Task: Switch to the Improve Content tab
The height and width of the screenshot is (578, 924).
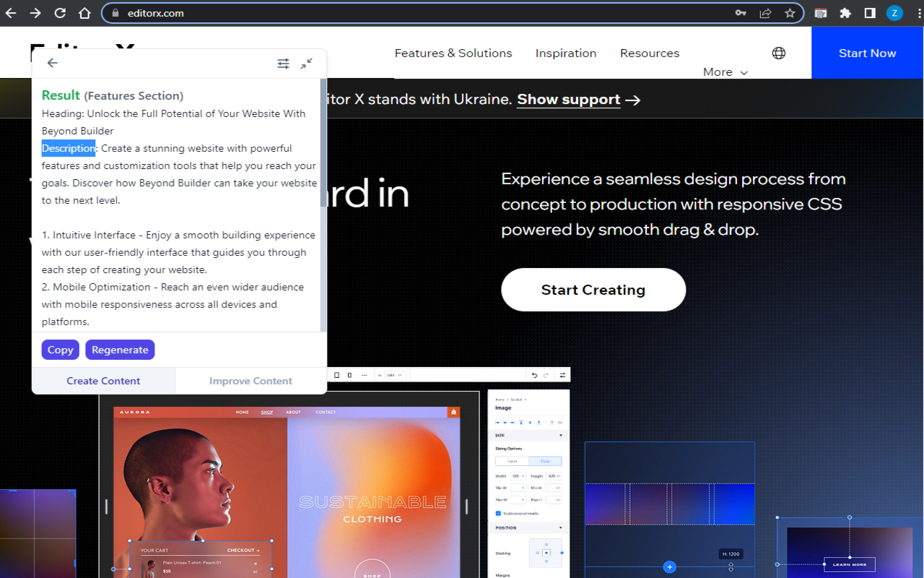Action: click(250, 381)
